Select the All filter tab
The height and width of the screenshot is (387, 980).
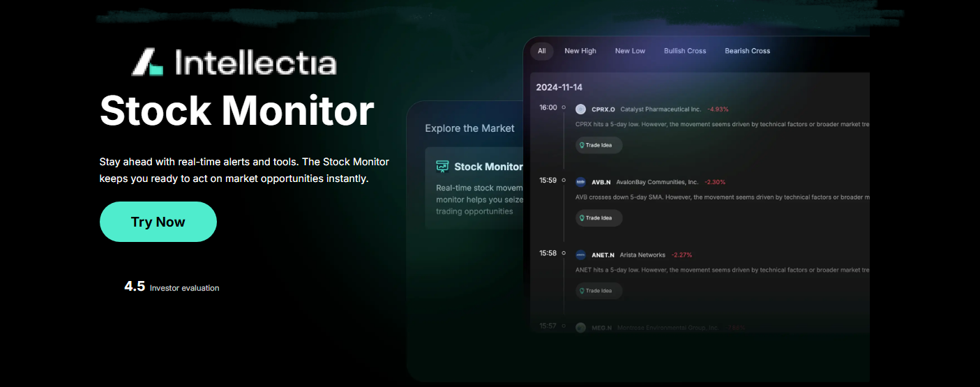pos(541,51)
